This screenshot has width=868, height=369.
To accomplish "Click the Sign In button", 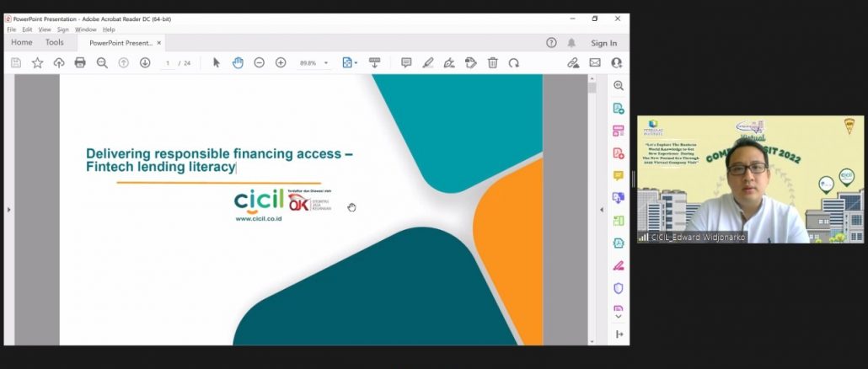I will tap(604, 43).
